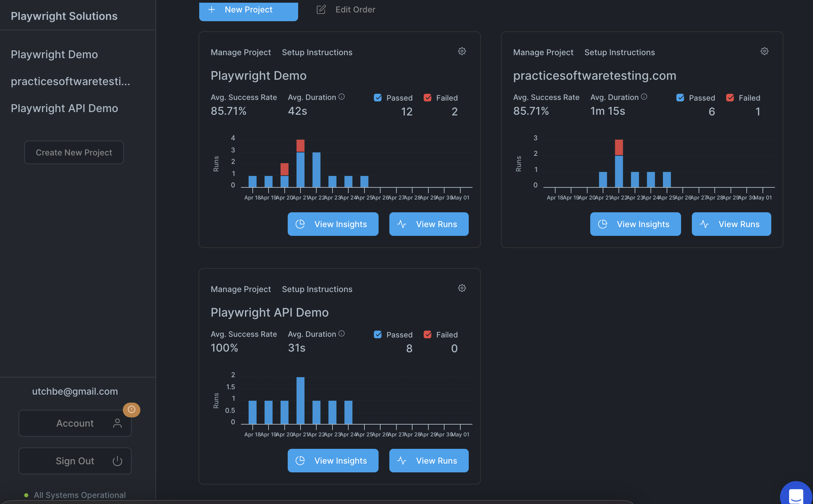Uncheck Failed on practicesoftwaretesting.com card
Viewport: 813px width, 504px height.
tap(730, 98)
